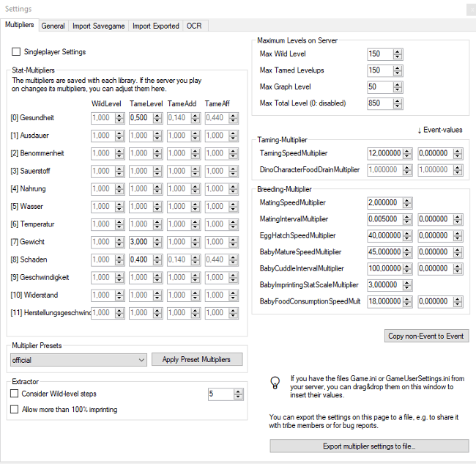Click the BabyMatureSpeedMultiplier non-event stepper arrows
Image resolution: width=476 pixels, height=464 pixels.
[x=407, y=252]
